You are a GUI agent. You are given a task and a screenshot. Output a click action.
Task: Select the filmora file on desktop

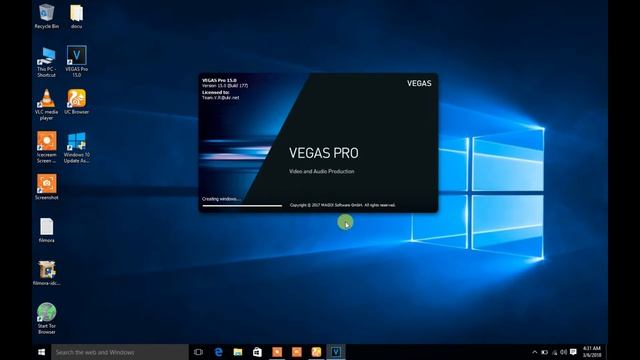pyautogui.click(x=47, y=231)
